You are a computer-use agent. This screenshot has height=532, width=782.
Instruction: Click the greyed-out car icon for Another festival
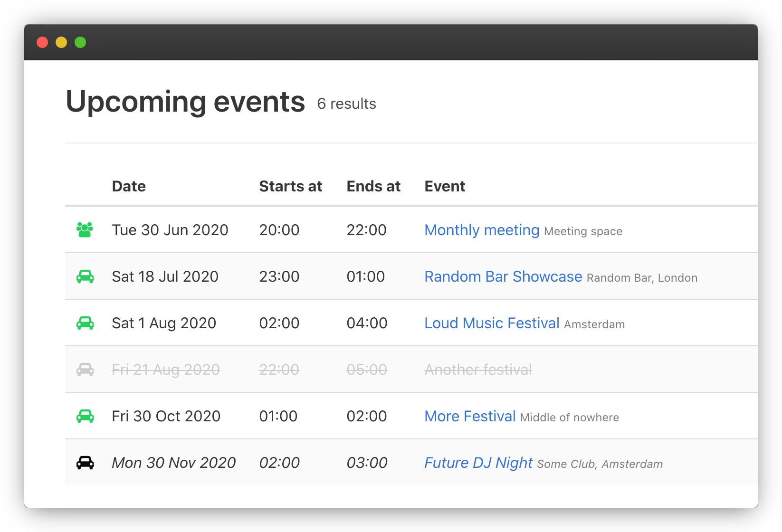(85, 370)
